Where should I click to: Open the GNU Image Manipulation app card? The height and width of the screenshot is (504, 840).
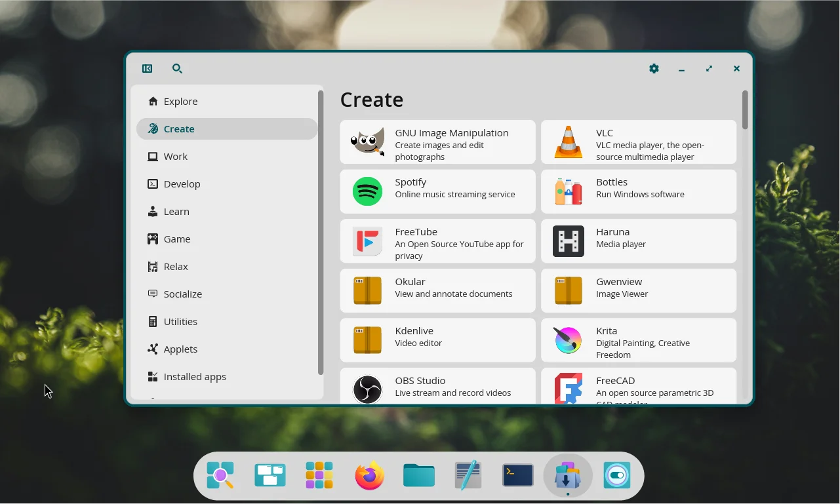tap(437, 142)
